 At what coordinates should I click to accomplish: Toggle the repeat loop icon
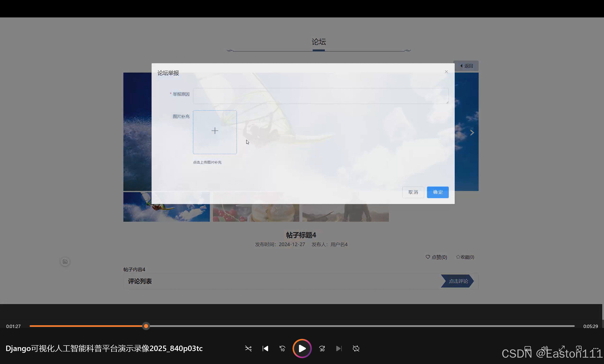click(x=356, y=348)
